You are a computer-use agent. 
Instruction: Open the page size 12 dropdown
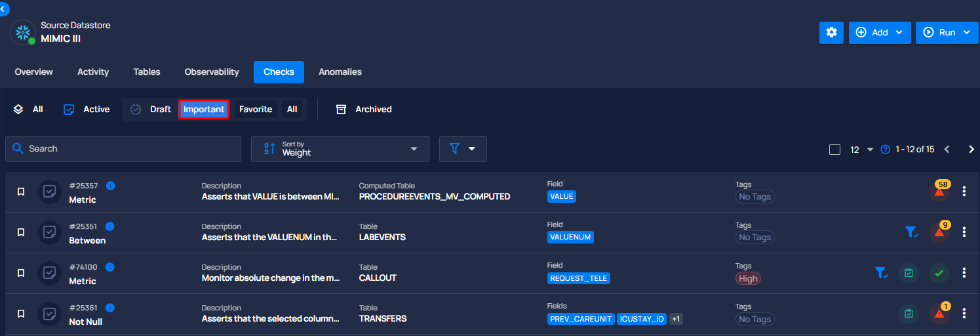pyautogui.click(x=862, y=150)
